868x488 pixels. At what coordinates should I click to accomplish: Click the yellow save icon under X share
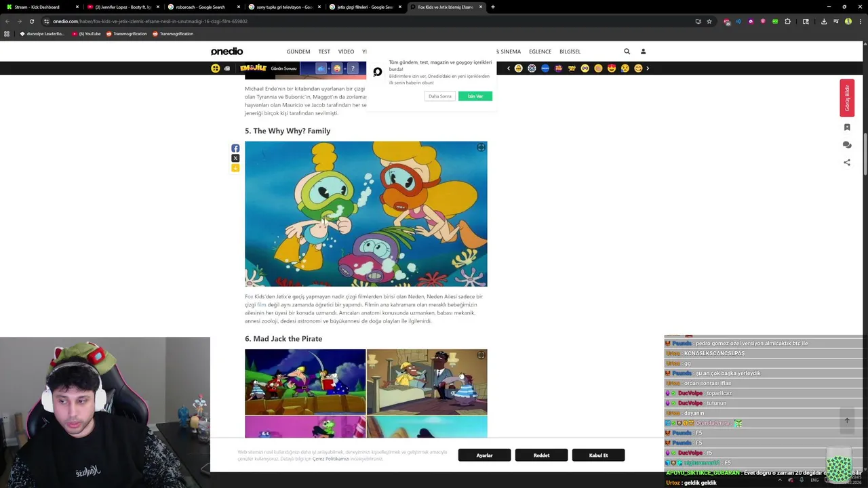tap(235, 167)
